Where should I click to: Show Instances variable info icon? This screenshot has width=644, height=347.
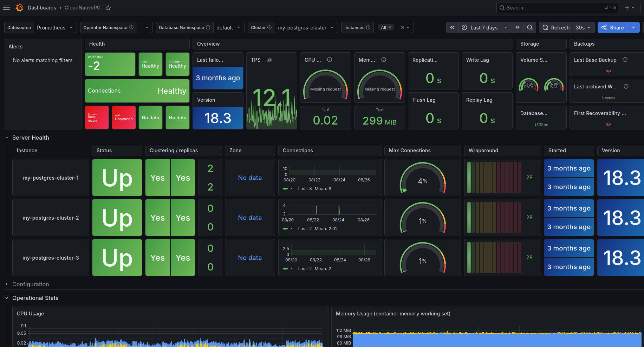[368, 27]
